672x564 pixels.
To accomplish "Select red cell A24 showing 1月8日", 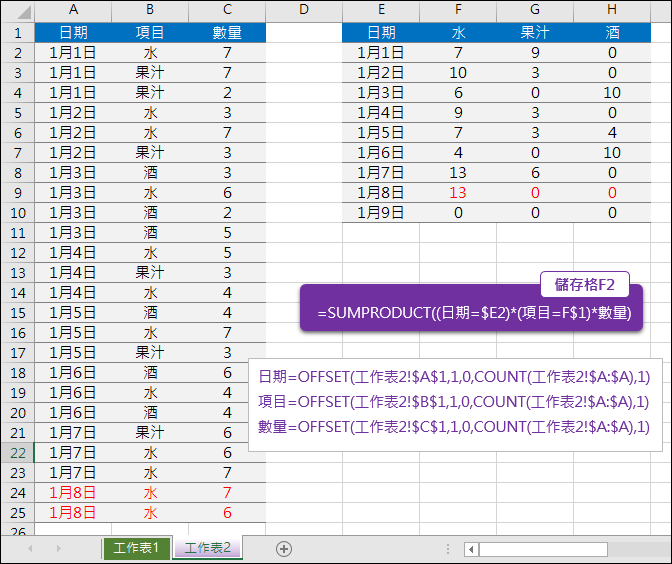I will (x=73, y=492).
